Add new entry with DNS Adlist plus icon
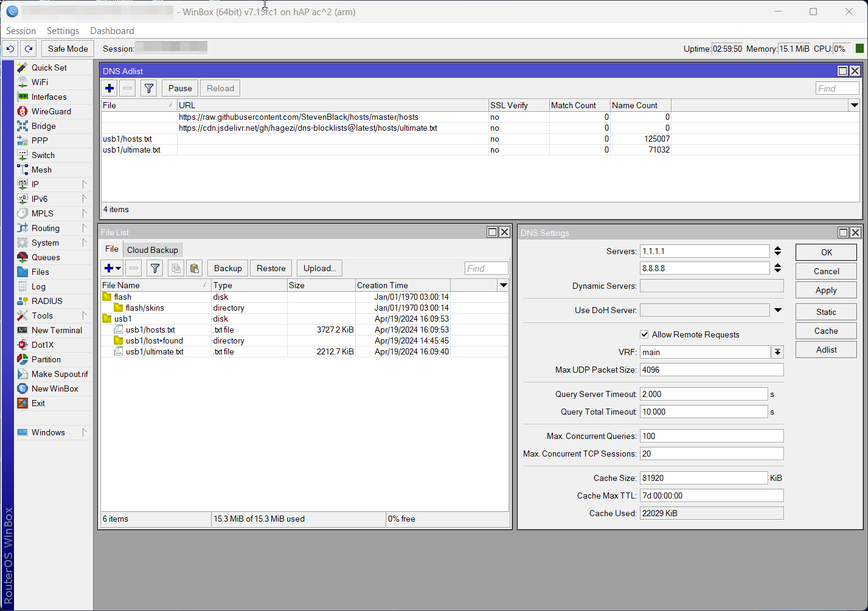This screenshot has width=868, height=611. point(109,88)
